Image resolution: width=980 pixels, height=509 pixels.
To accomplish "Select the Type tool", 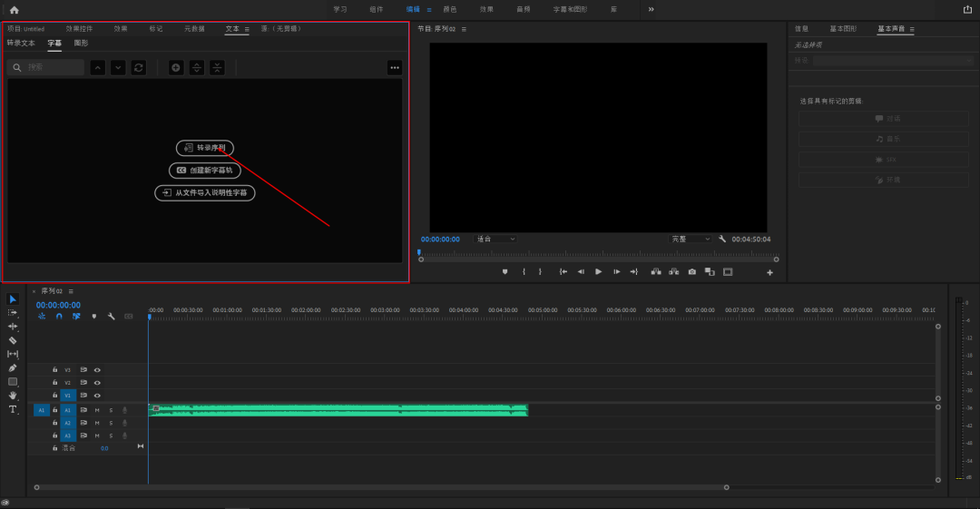I will click(13, 409).
